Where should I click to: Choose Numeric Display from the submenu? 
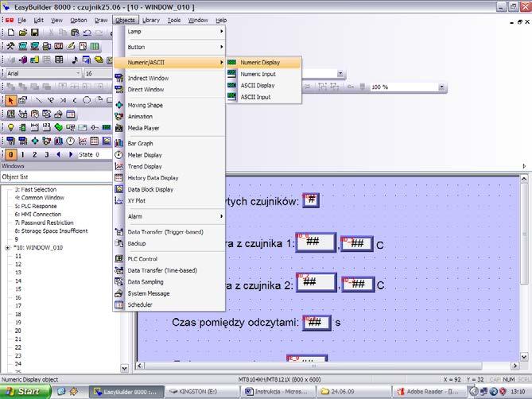point(264,62)
